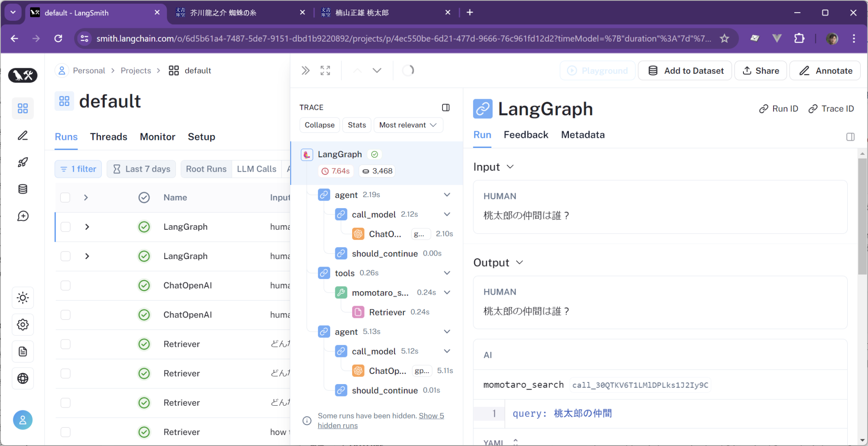Viewport: 868px width, 446px height.
Task: Check the first LangGraph run checkbox
Action: [x=65, y=227]
